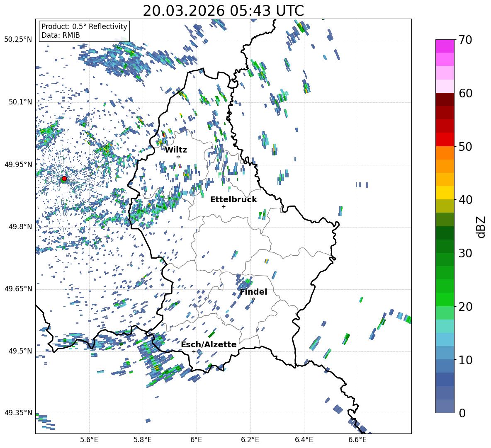Click the red radar site marker
This screenshot has width=491, height=448.
[x=64, y=179]
